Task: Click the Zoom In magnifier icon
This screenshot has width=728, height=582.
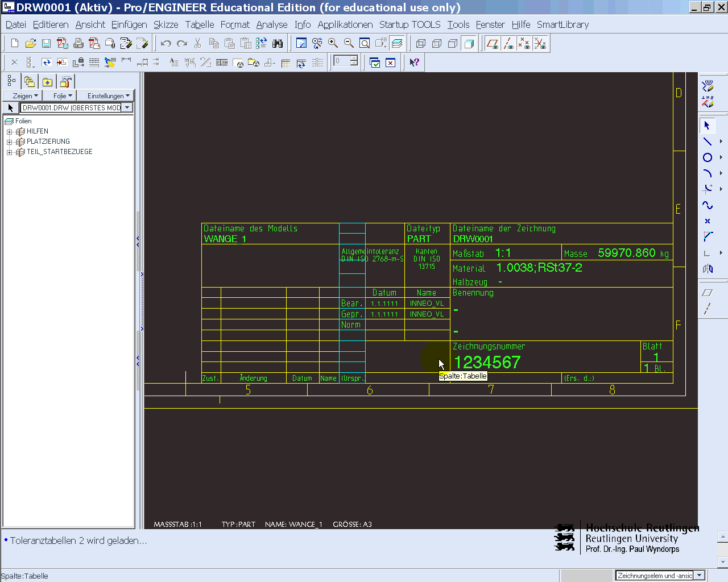Action: click(333, 43)
